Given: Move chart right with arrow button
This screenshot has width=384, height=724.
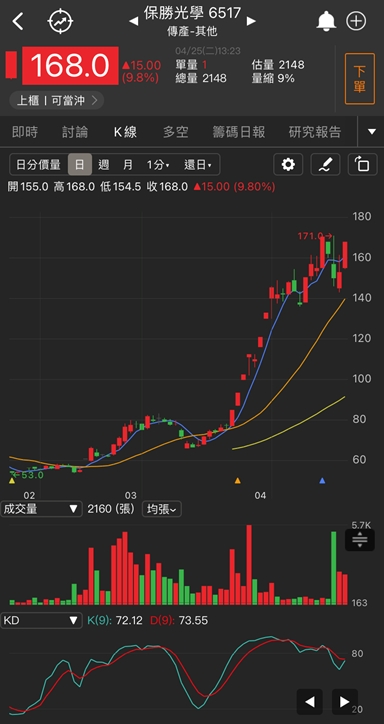Looking at the screenshot, I should tap(345, 702).
